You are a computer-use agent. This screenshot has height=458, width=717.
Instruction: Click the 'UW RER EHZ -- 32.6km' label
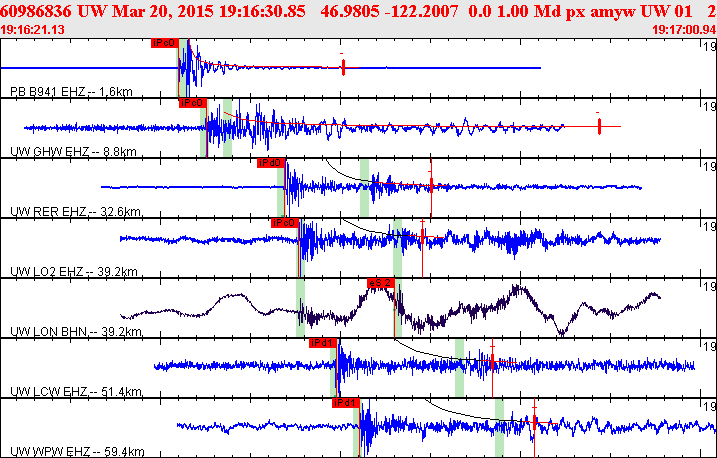pos(75,212)
